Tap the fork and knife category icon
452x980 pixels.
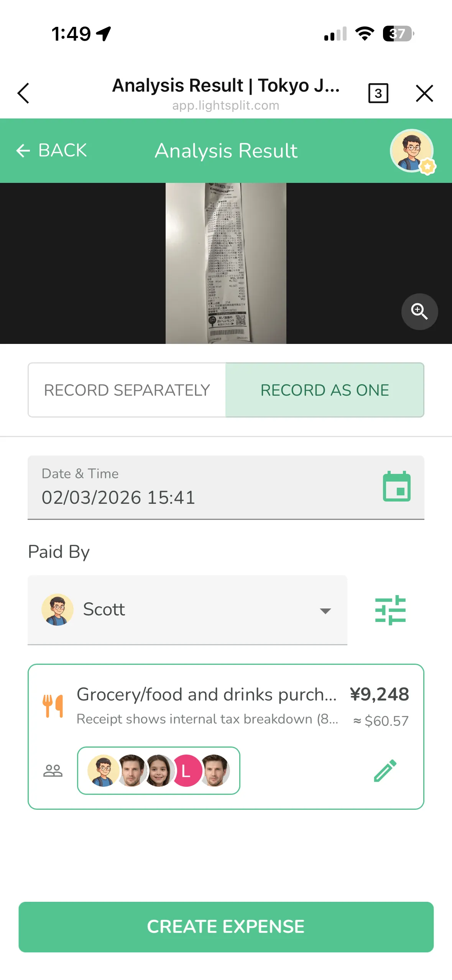[53, 706]
